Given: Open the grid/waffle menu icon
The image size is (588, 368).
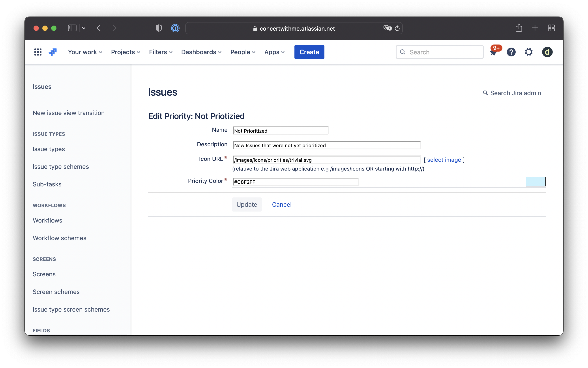Looking at the screenshot, I should (x=38, y=52).
